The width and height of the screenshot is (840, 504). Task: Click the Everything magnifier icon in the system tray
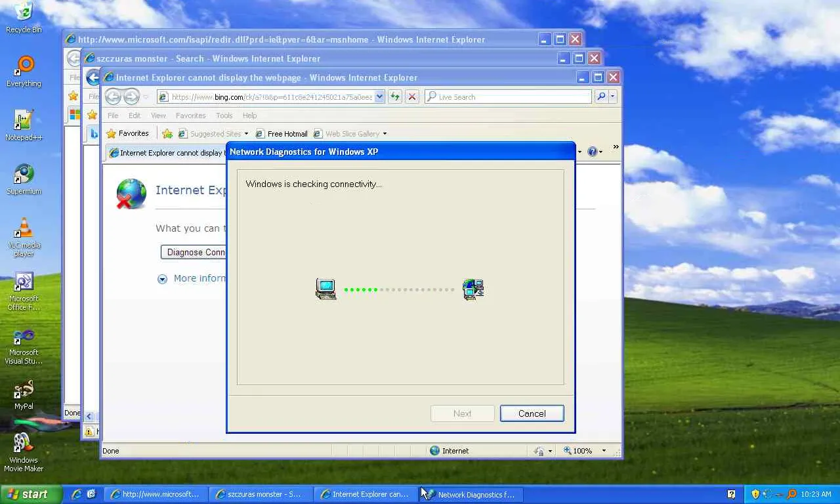tap(791, 494)
